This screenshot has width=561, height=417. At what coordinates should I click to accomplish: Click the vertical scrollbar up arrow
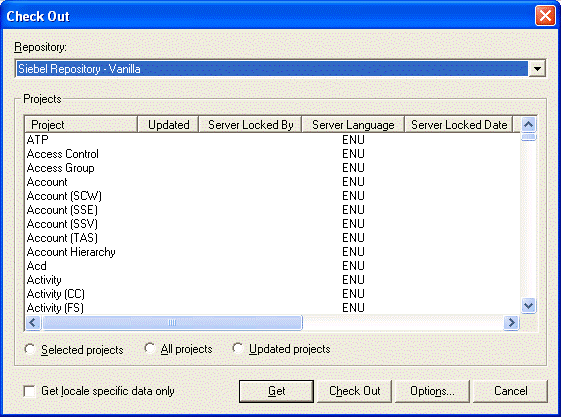coord(528,124)
